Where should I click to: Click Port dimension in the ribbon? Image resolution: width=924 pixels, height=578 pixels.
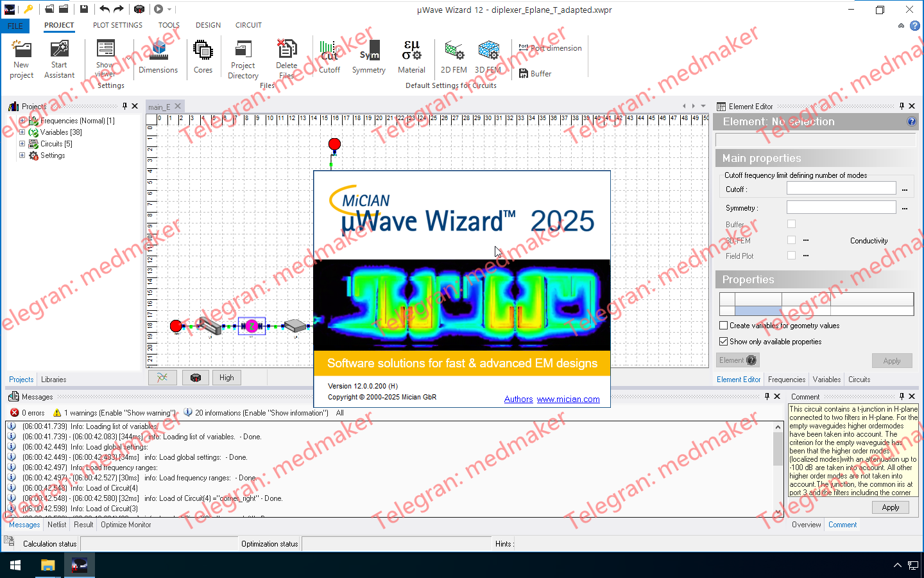(550, 48)
